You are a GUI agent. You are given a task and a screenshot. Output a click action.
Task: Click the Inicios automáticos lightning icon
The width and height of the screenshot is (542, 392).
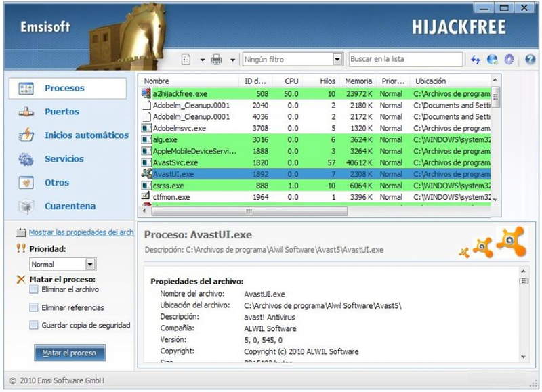26,135
